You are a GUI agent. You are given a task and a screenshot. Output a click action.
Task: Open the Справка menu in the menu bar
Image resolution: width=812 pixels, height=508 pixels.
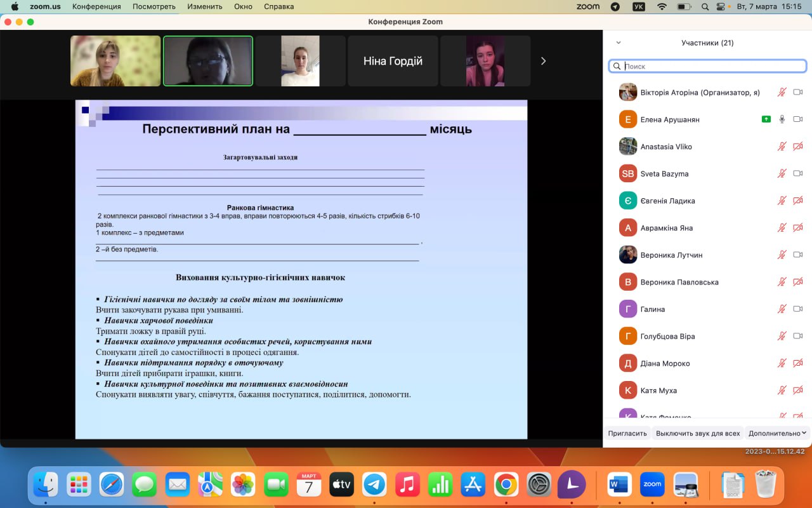pyautogui.click(x=278, y=6)
